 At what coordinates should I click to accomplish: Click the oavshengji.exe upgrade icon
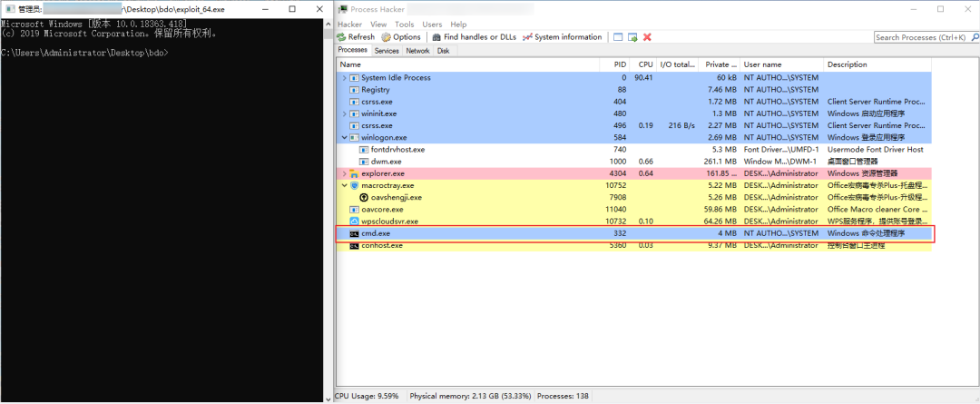click(364, 197)
